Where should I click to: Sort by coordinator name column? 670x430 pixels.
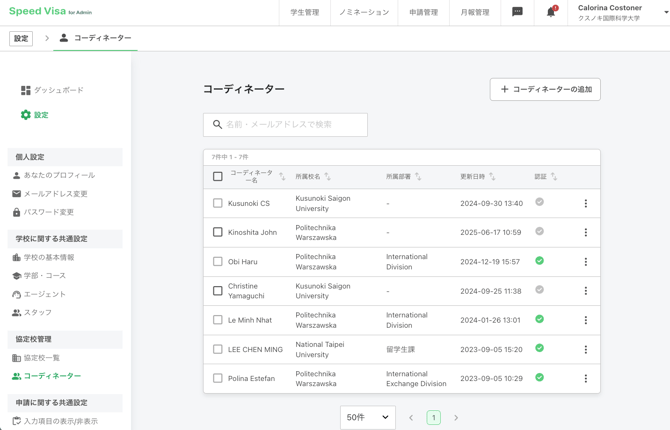tap(282, 177)
